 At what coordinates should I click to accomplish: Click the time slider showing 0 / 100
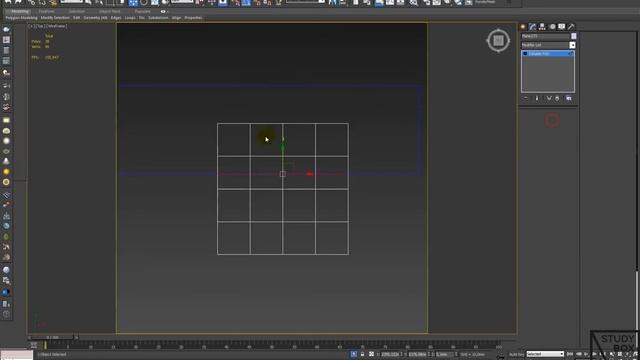click(53, 338)
